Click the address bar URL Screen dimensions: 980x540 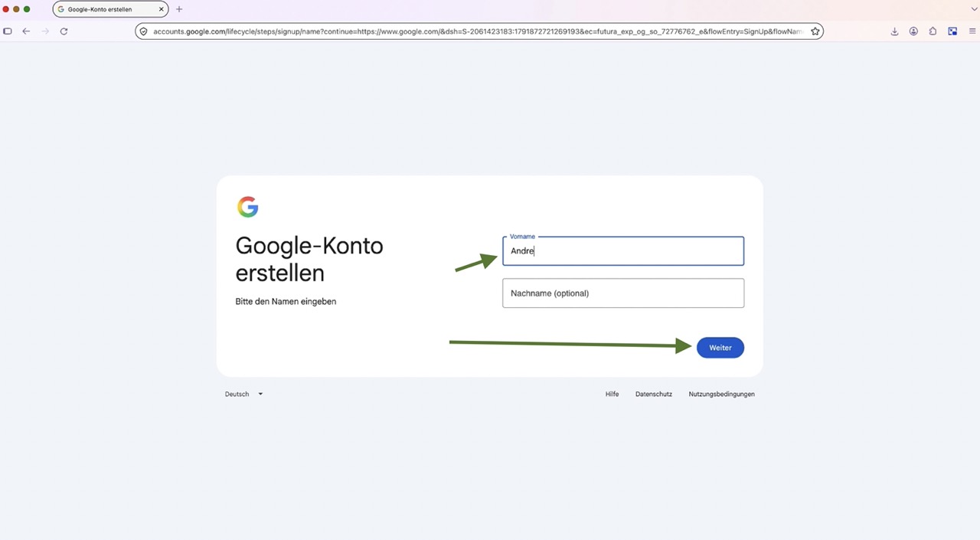478,31
